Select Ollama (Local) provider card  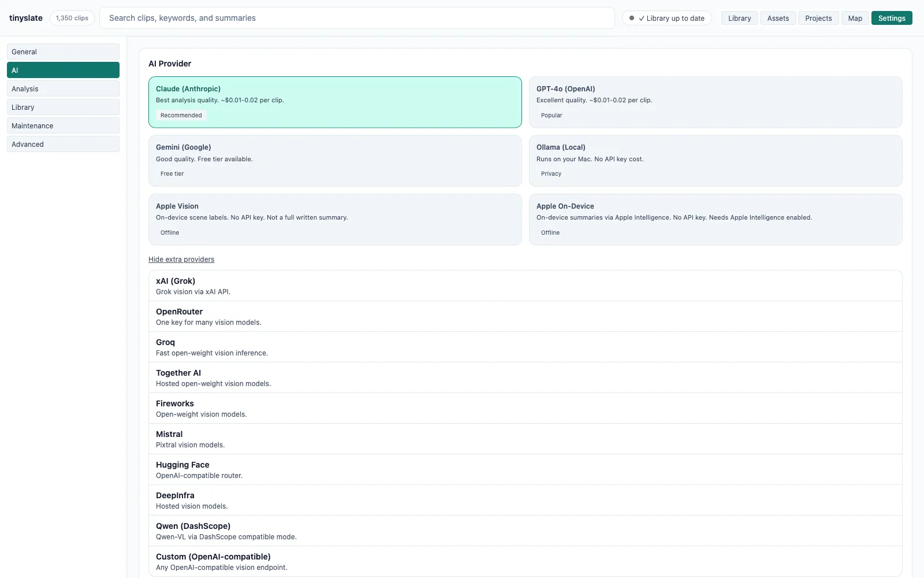tap(716, 161)
